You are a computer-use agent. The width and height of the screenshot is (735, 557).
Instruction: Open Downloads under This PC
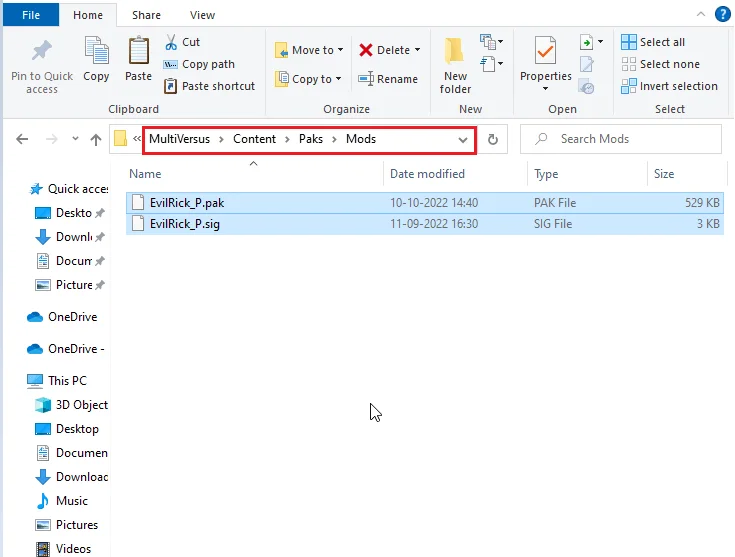click(72, 477)
